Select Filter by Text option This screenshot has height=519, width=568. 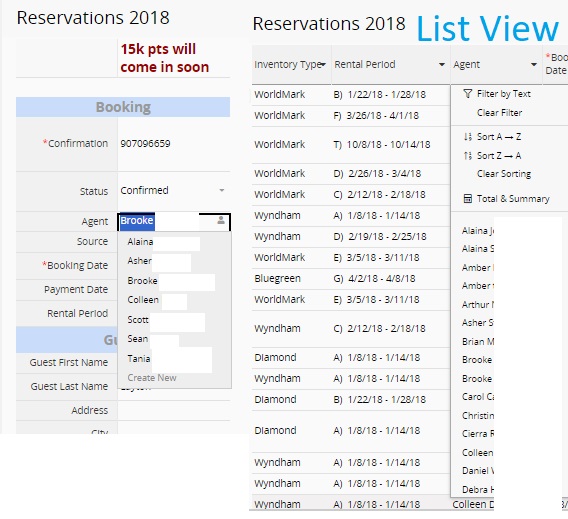[x=504, y=94]
